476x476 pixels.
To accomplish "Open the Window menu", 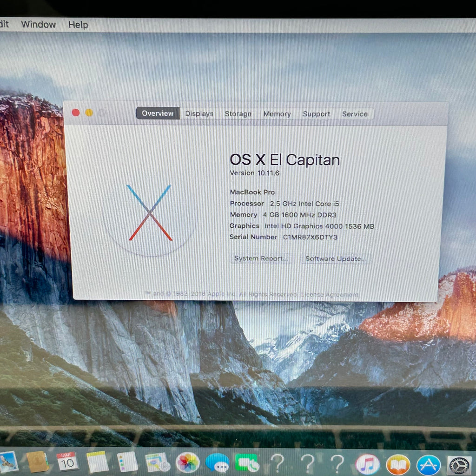I will pos(38,24).
